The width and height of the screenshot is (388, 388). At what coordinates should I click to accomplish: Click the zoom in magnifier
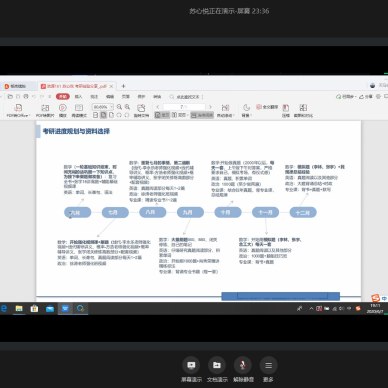127,107
